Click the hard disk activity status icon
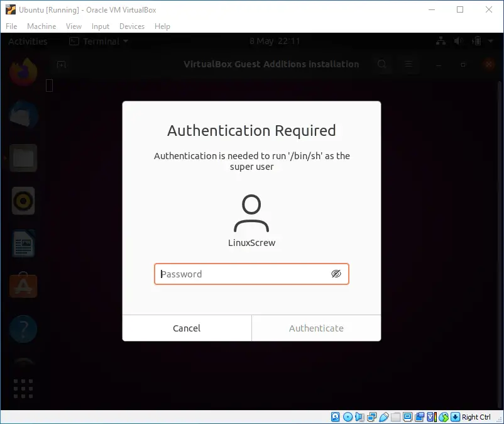The height and width of the screenshot is (424, 504). coord(335,417)
